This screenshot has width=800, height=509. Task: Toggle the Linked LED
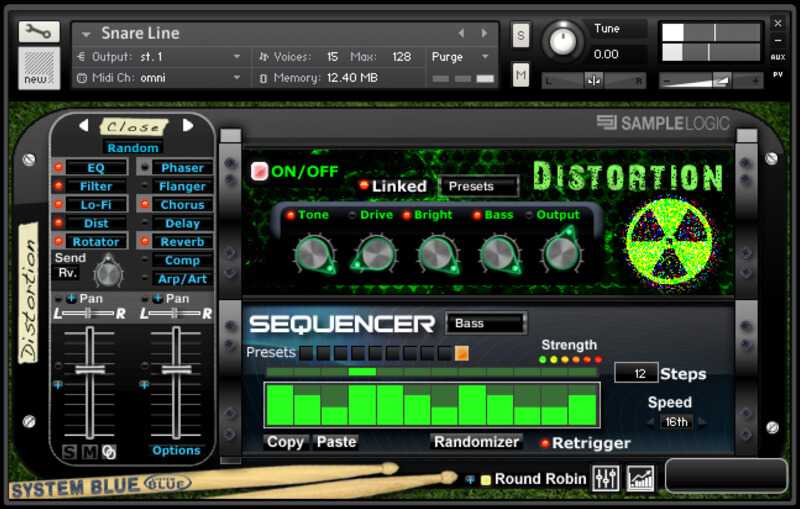(364, 185)
